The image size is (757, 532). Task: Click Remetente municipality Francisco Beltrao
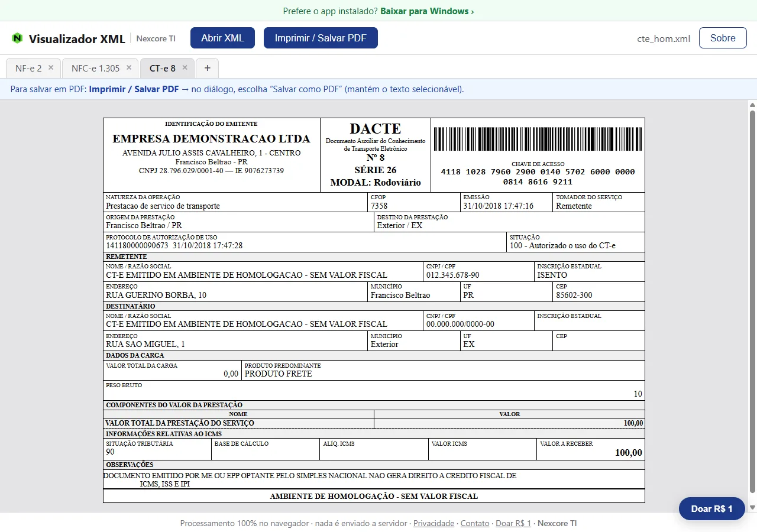[x=400, y=295]
